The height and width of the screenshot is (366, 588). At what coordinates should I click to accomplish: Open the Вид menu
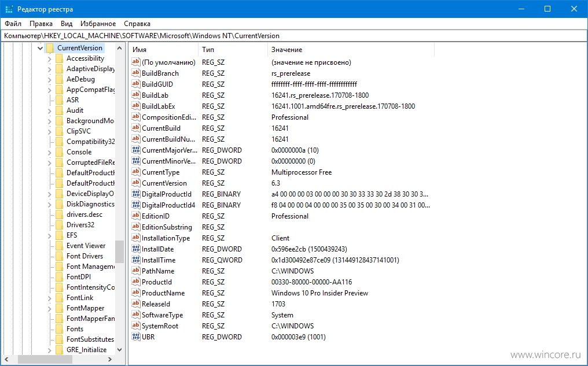point(67,24)
